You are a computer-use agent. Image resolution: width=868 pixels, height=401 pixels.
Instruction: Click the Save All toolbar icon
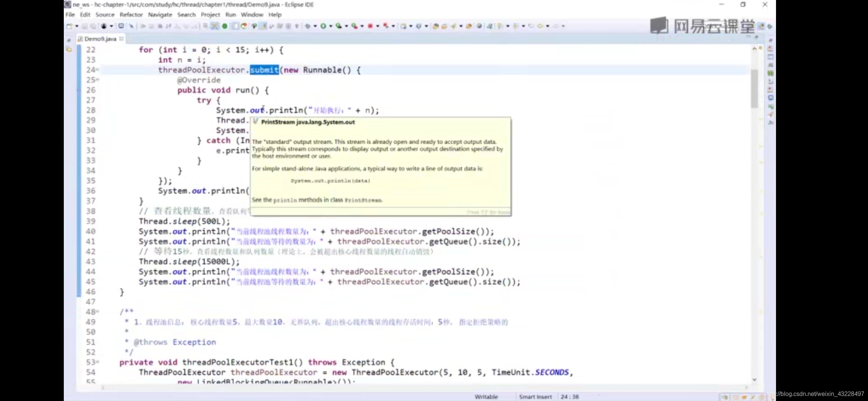tap(93, 26)
